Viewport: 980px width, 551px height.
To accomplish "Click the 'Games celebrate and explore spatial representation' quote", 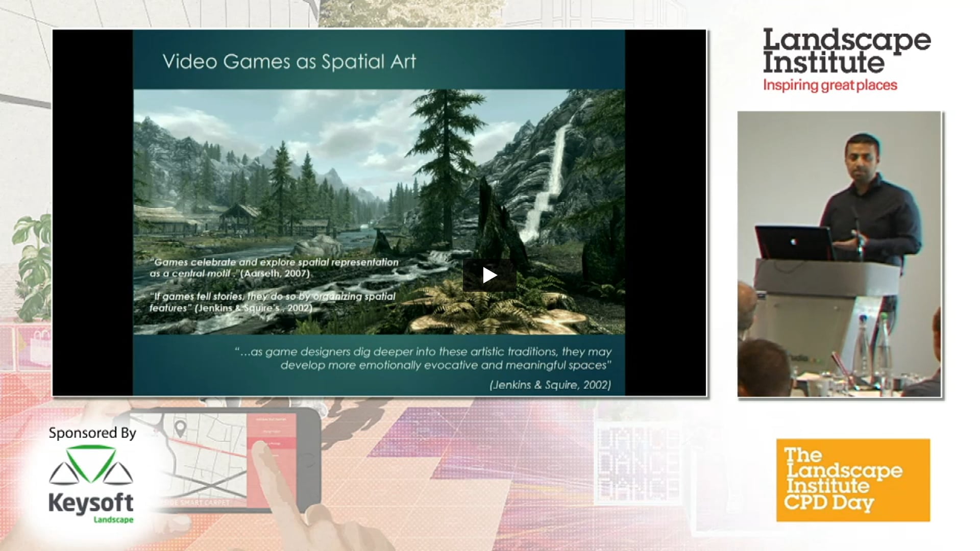I will 274,267.
